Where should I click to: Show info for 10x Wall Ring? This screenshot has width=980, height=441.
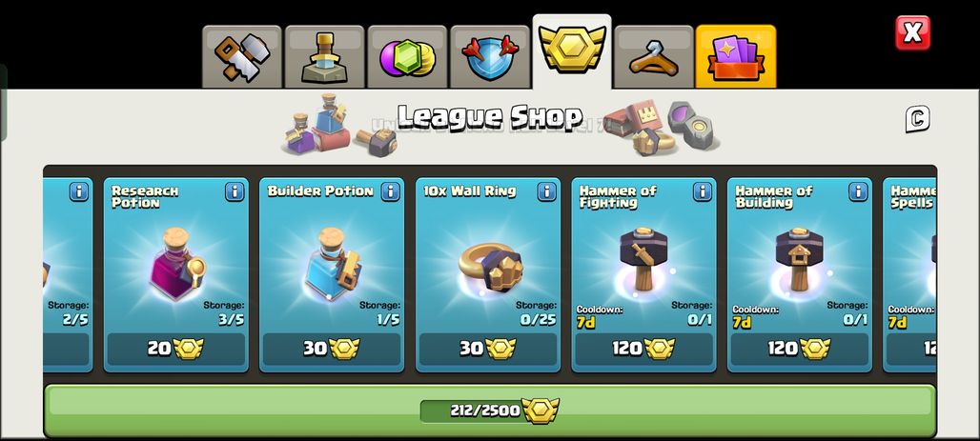pyautogui.click(x=547, y=191)
